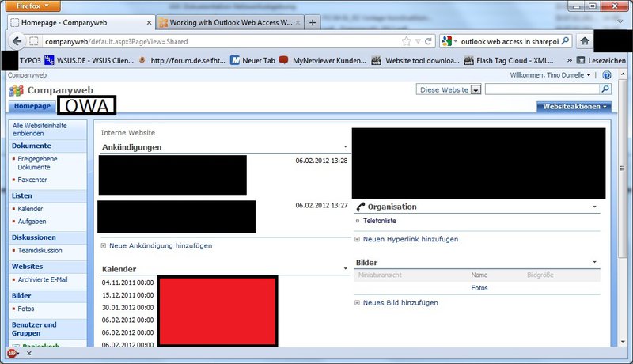Open the Teamdiskussion link
The height and width of the screenshot is (364, 633).
[x=40, y=250]
